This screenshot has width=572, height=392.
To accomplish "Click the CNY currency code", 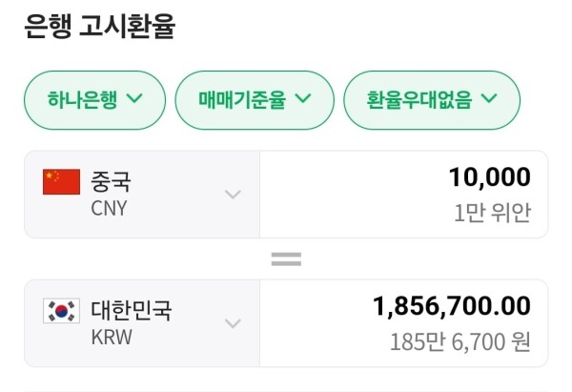I will (109, 209).
